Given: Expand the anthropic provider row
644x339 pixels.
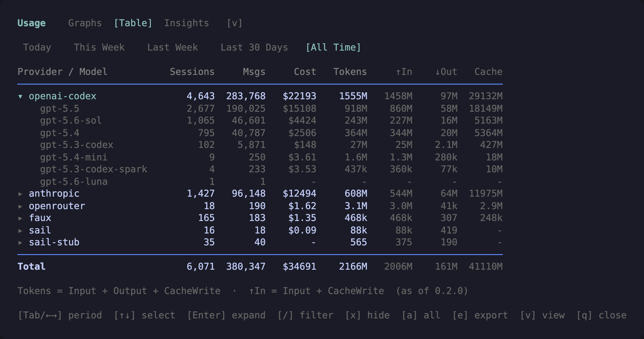Looking at the screenshot, I should click(x=20, y=194).
